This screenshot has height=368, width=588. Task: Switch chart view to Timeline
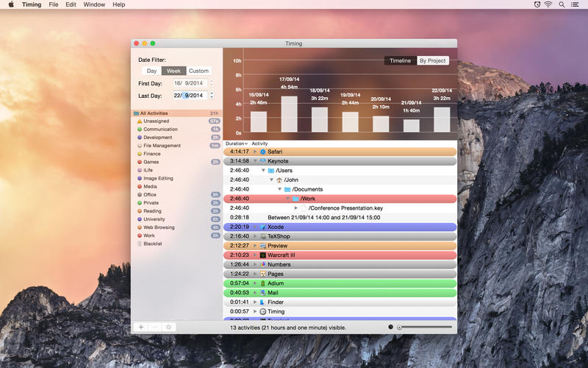(400, 60)
